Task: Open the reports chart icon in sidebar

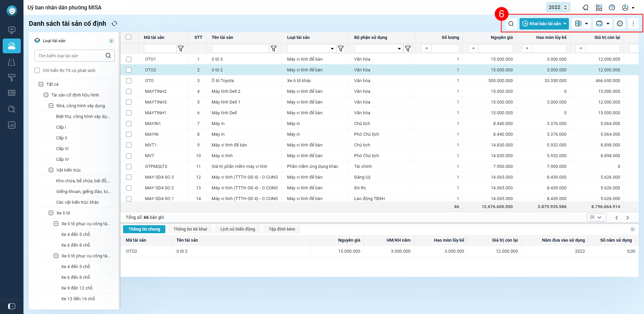Action: [x=12, y=125]
